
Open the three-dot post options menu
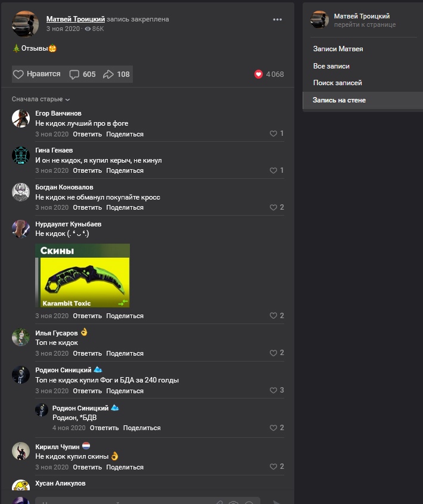(x=277, y=20)
